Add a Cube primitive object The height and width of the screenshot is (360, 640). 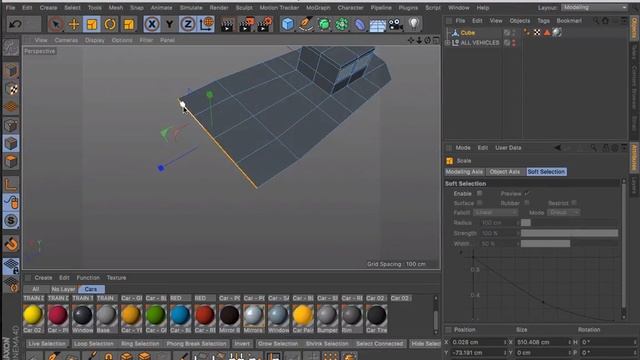[287, 24]
